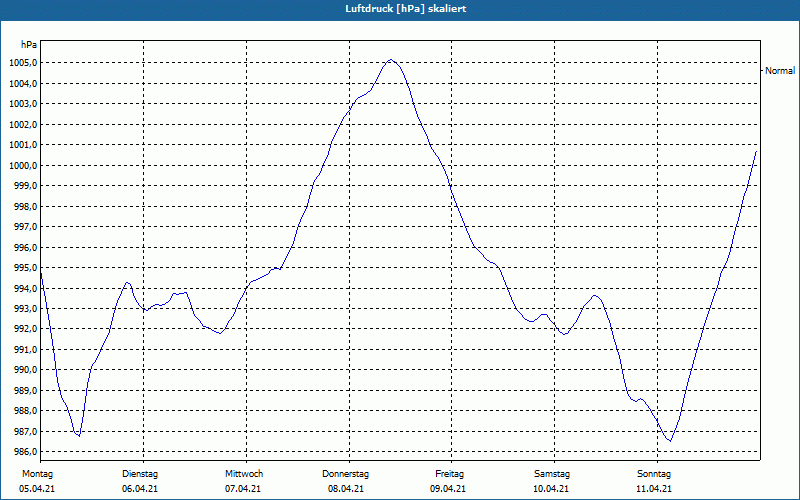800x500 pixels.
Task: Click the '997,0' y-axis value
Action: pos(26,227)
